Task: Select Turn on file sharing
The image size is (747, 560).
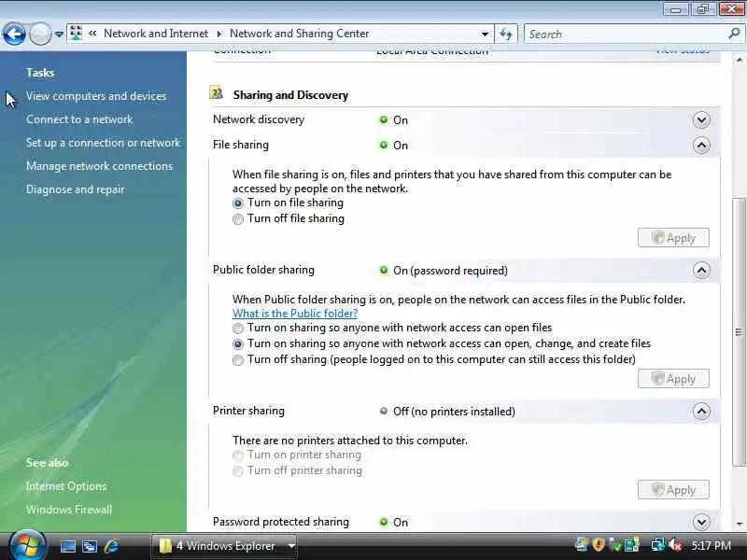Action: pos(238,203)
